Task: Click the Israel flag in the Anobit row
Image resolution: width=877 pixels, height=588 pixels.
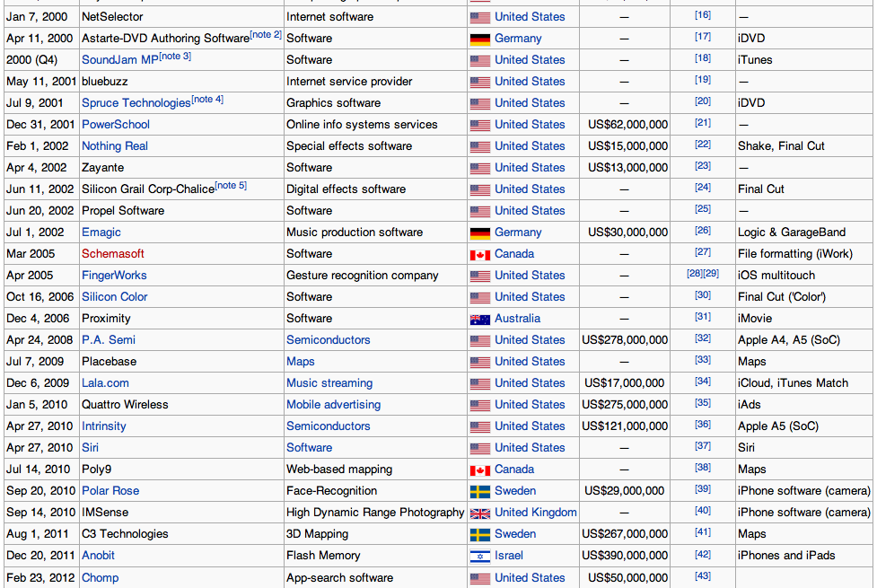Action: point(480,556)
